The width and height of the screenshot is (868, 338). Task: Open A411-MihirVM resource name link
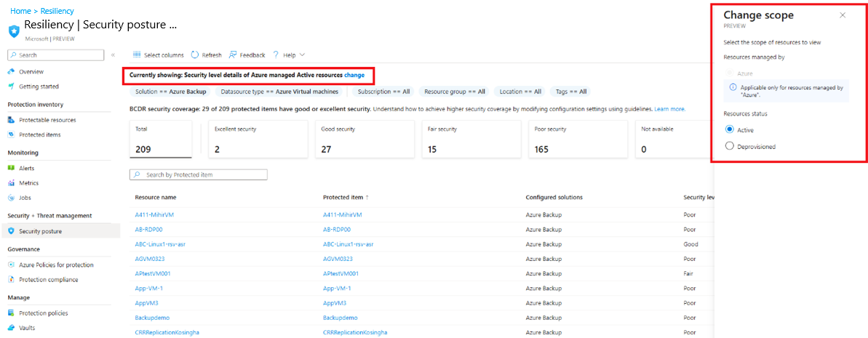click(x=154, y=214)
